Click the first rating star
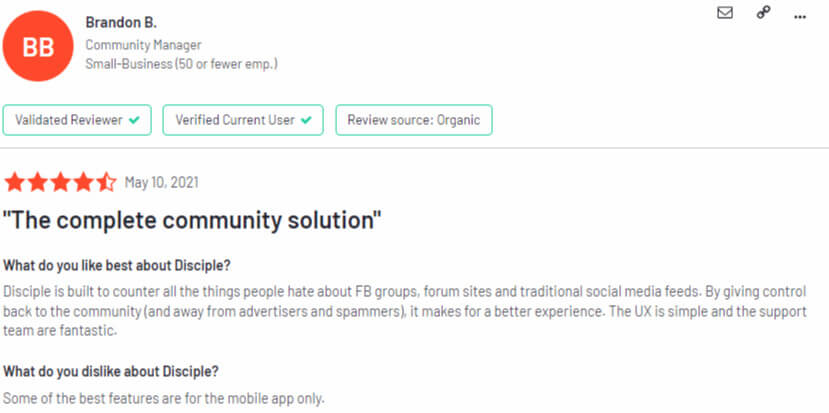Screen dimensions: 829x413 pos(15,182)
